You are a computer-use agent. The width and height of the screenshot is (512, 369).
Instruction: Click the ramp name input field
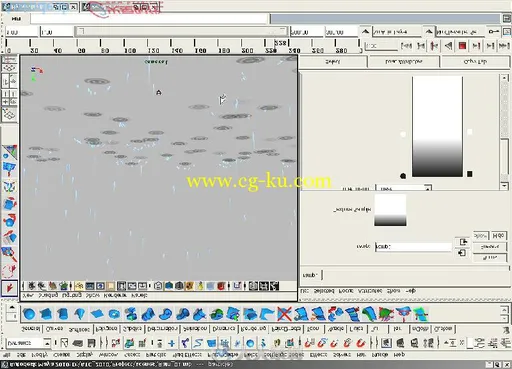[413, 247]
